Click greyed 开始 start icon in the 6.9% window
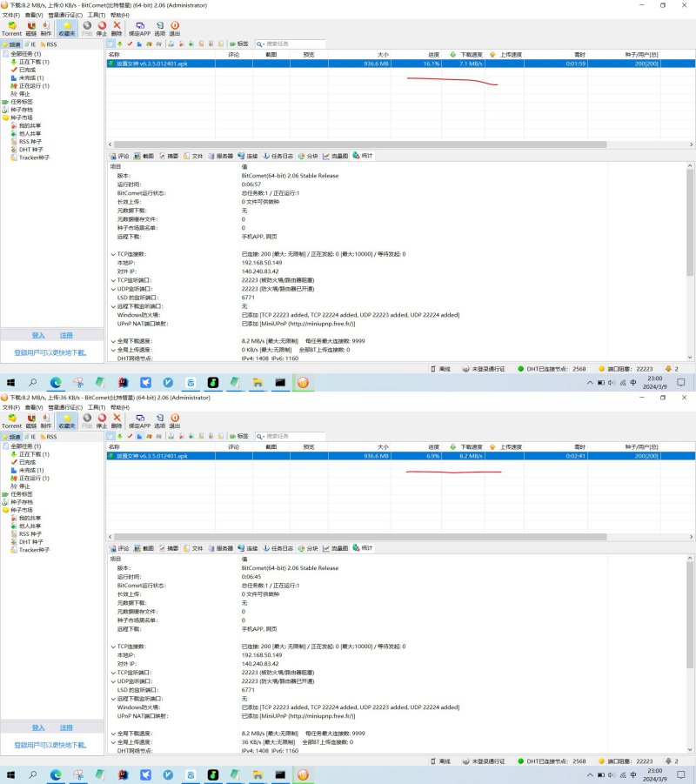Viewport: 696px width, 784px height. point(87,421)
